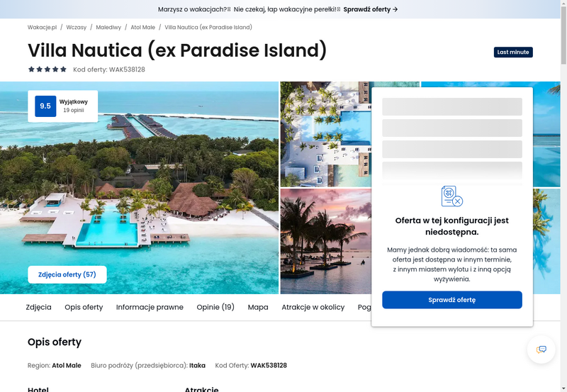567x392 pixels.
Task: Select the Mapa tab
Action: tap(258, 307)
